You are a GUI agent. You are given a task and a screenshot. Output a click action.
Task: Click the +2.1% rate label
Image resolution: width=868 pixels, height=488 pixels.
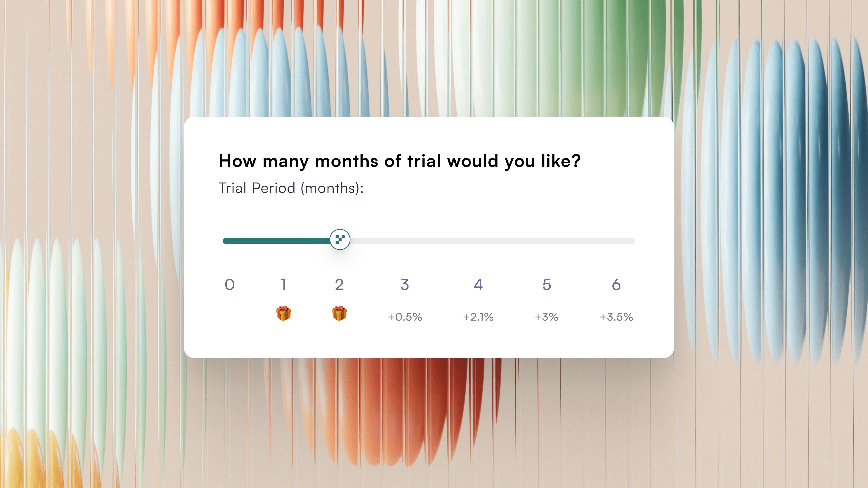[x=478, y=317]
